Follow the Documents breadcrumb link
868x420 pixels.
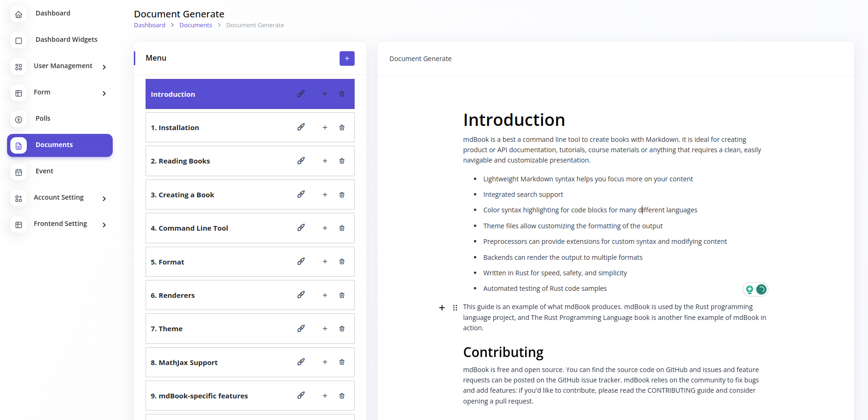pos(195,25)
